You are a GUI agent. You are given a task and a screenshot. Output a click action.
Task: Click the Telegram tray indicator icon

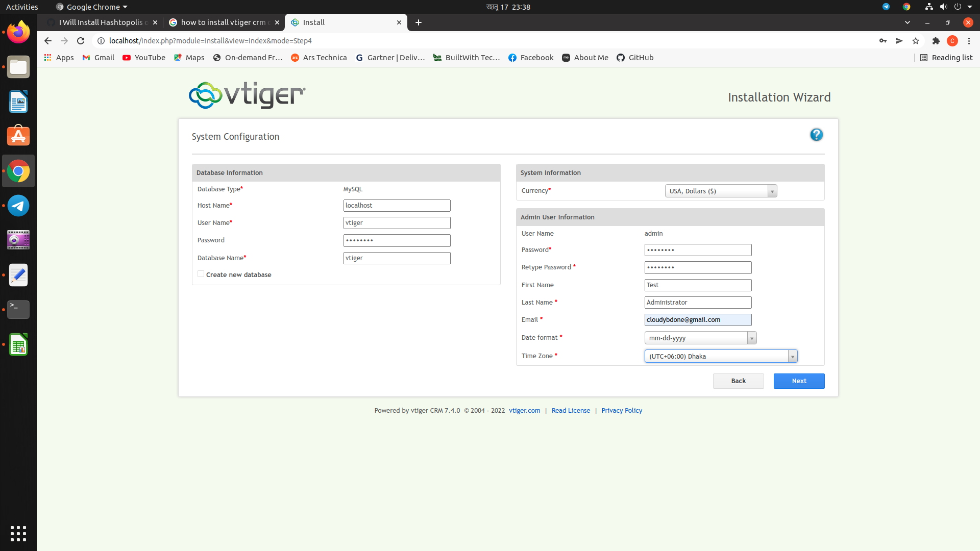[x=886, y=7]
